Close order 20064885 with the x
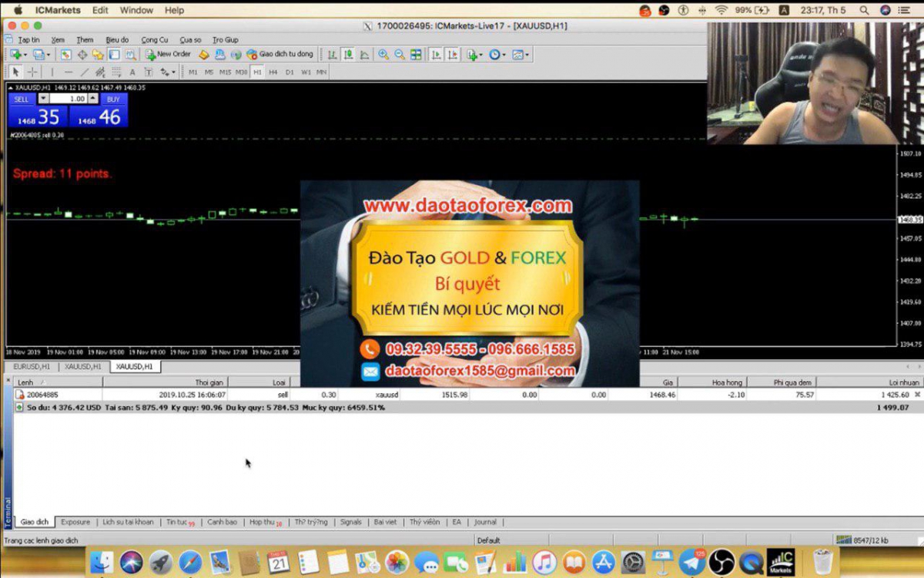 [917, 395]
